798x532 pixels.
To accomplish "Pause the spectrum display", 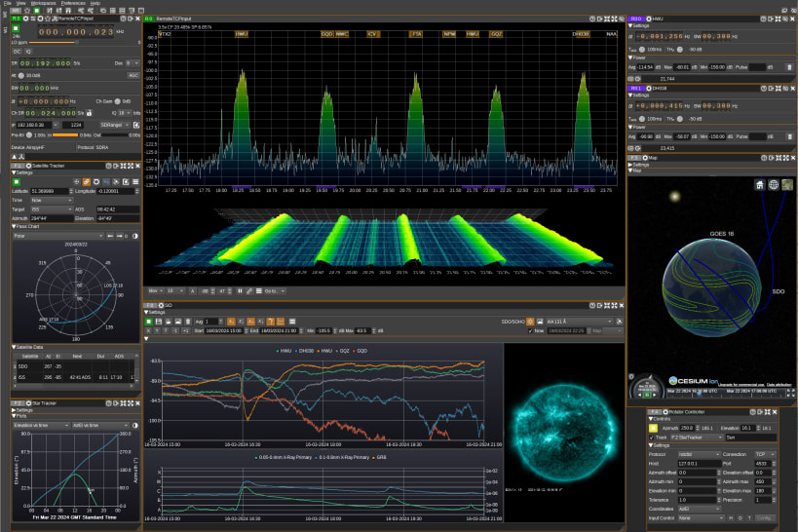I will 240,291.
